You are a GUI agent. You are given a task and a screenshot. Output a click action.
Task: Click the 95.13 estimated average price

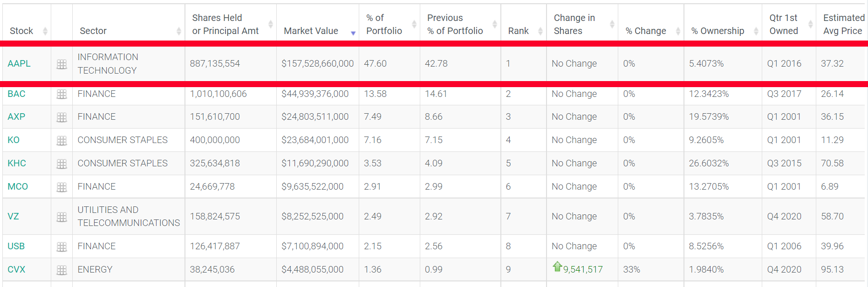[832, 269]
